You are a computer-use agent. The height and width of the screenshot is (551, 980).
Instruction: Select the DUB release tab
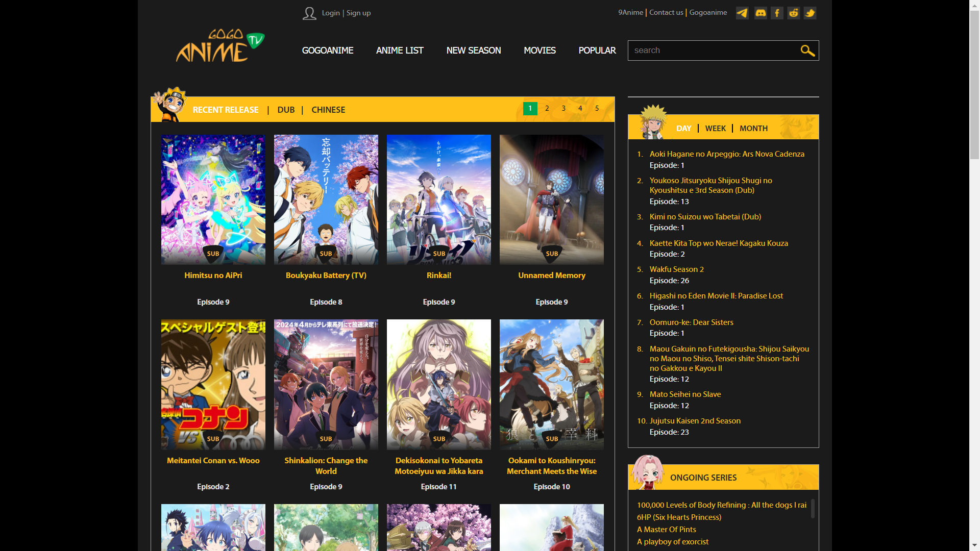point(286,109)
